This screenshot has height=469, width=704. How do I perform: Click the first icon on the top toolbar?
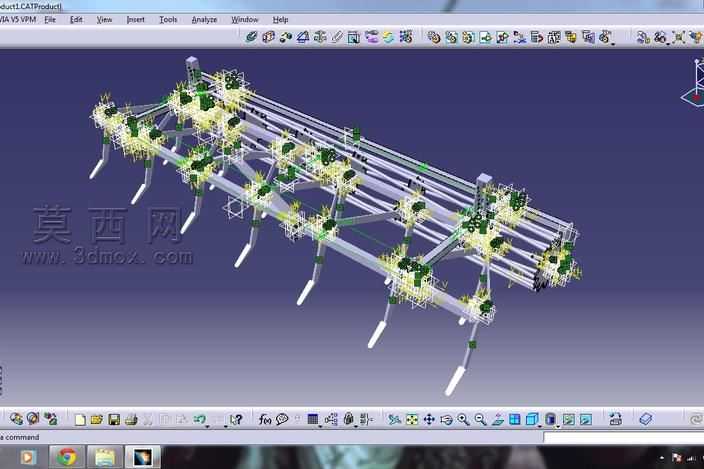[x=251, y=37]
